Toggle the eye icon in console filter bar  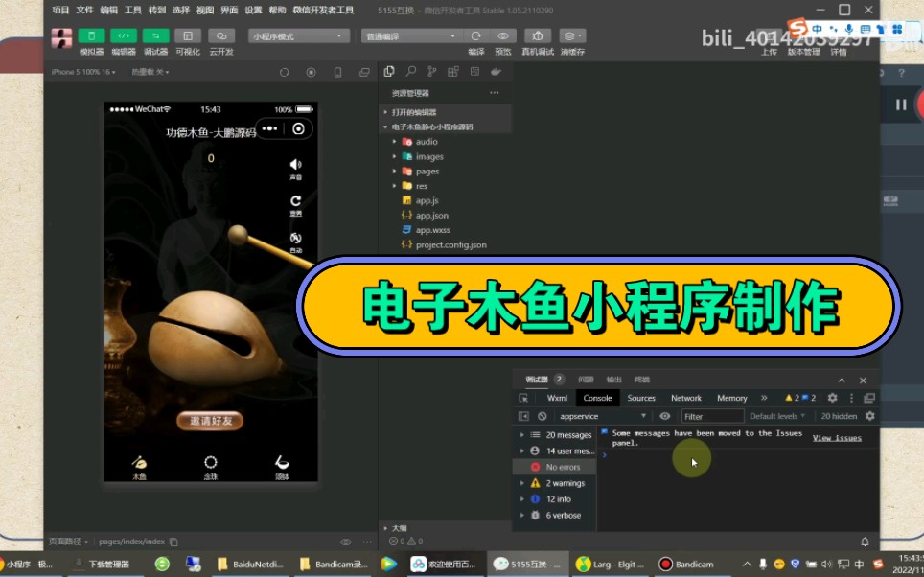tap(665, 415)
